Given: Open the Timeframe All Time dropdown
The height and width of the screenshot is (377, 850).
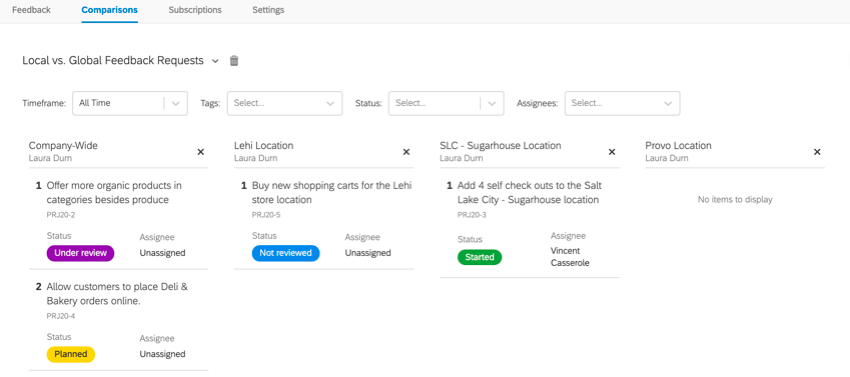Looking at the screenshot, I should coord(130,103).
